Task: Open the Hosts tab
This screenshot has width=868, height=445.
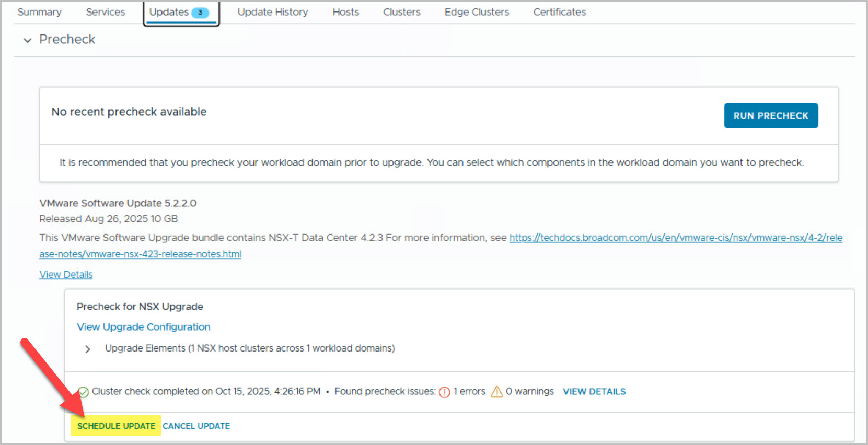Action: (345, 12)
